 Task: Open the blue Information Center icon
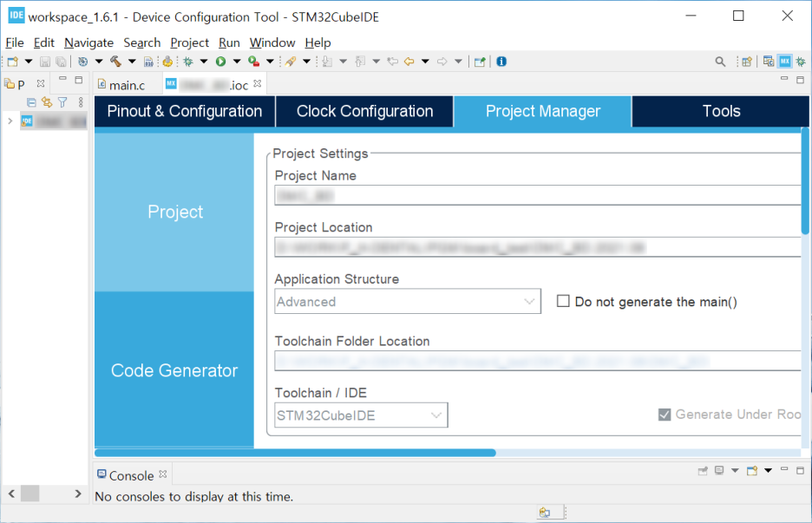click(501, 62)
